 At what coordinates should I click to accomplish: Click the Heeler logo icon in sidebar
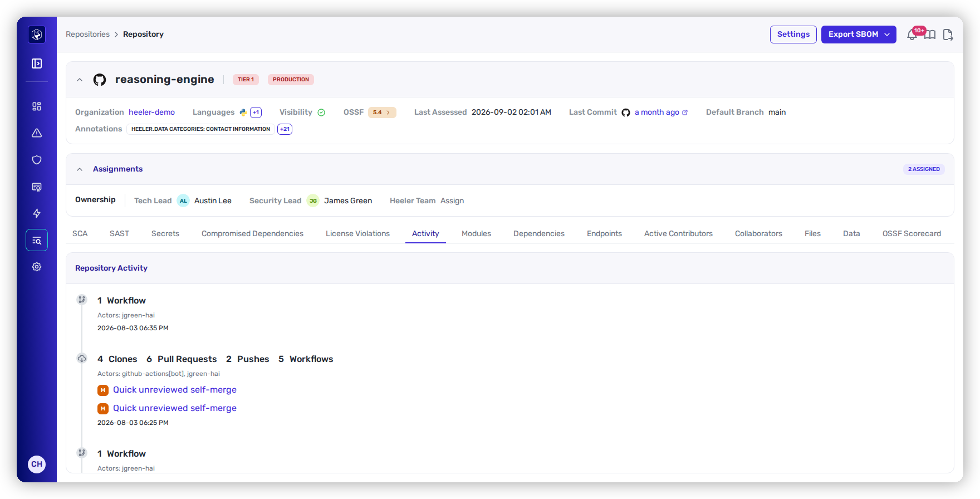(x=37, y=35)
